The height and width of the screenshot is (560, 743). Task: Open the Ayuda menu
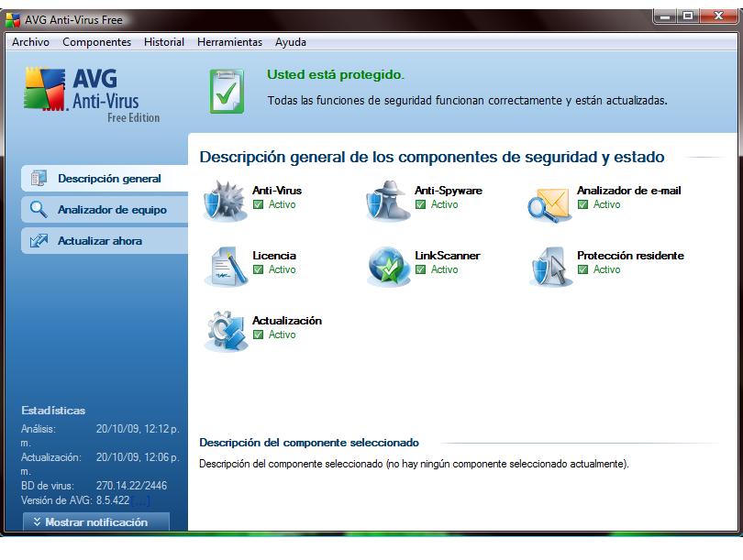291,41
